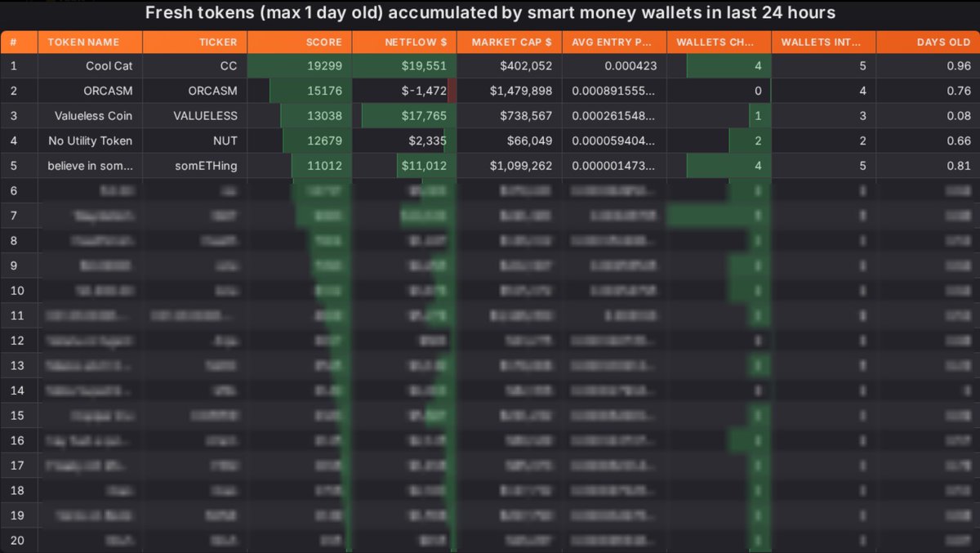Click the score value 12679
Viewport: 980px width, 553px height.
325,140
